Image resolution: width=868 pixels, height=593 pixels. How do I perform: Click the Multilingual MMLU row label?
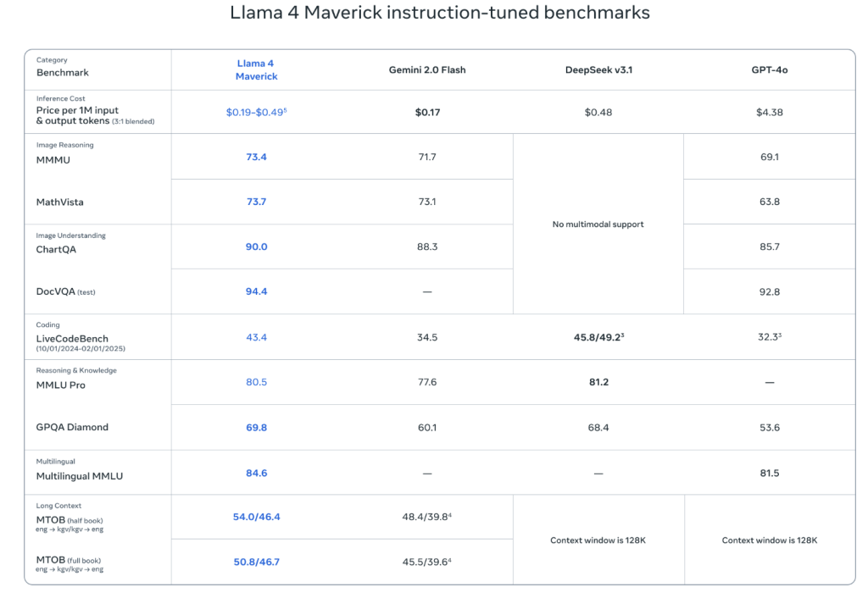click(79, 476)
